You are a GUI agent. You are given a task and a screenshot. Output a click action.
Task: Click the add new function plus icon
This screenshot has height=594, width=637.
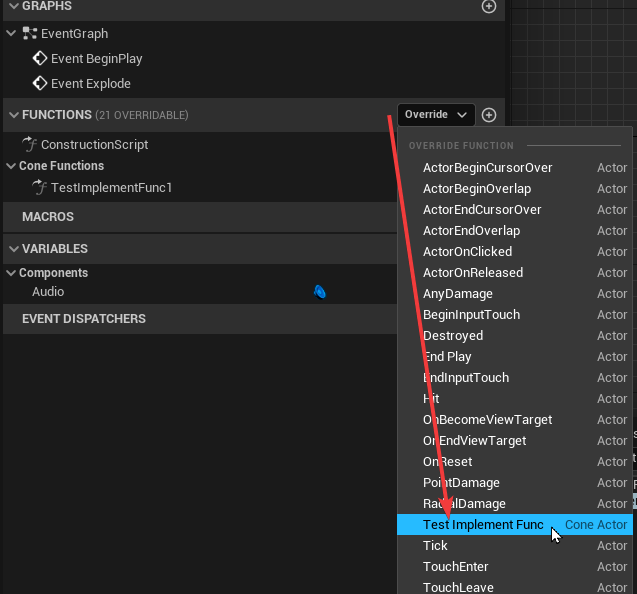pos(489,115)
